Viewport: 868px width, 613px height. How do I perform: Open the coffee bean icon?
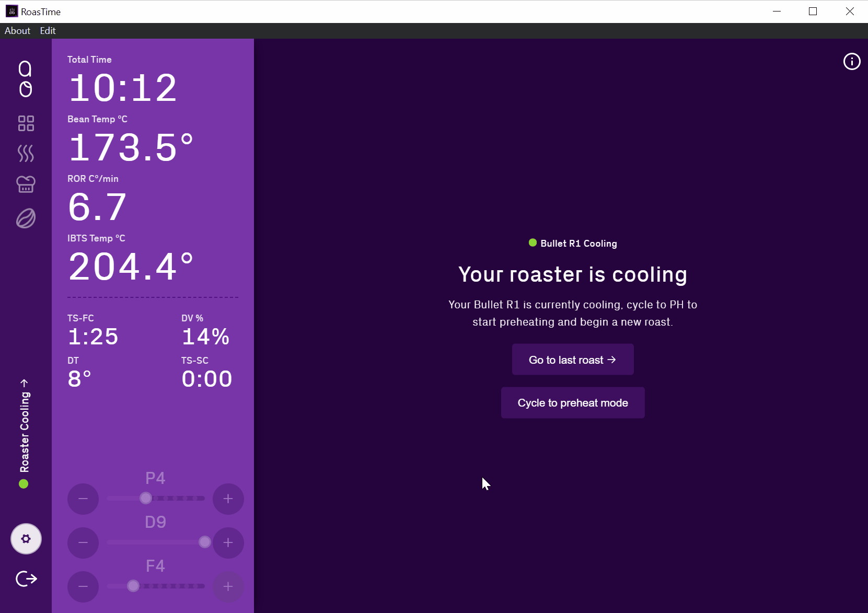(26, 218)
